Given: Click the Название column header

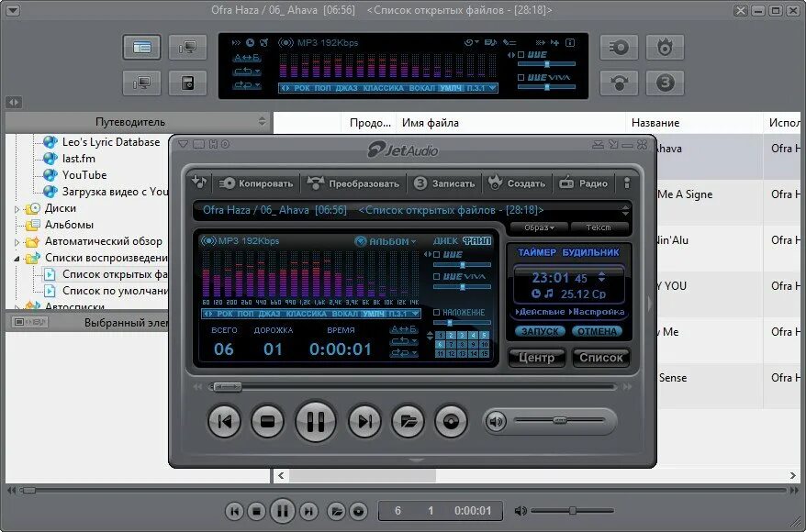Looking at the screenshot, I should 655,123.
